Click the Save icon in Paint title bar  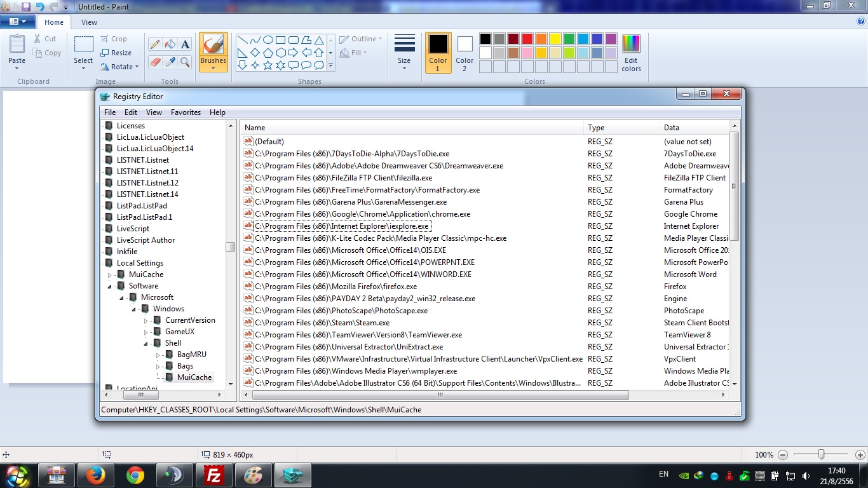click(26, 6)
